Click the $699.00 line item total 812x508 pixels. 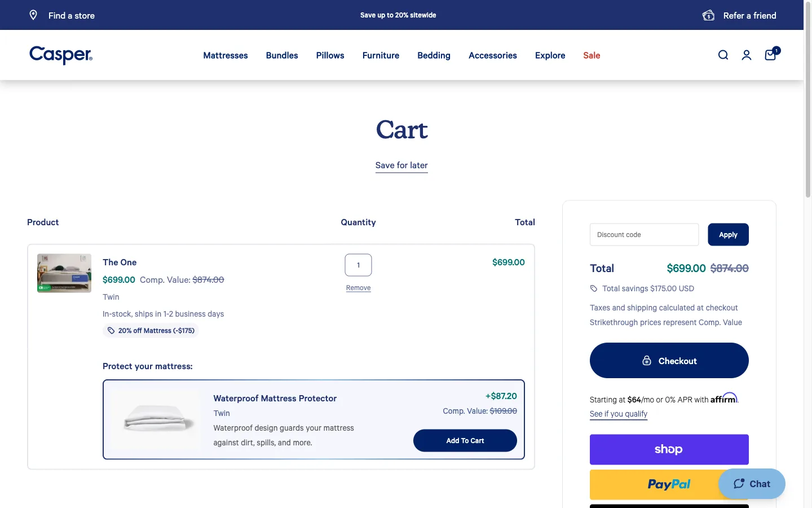point(509,262)
